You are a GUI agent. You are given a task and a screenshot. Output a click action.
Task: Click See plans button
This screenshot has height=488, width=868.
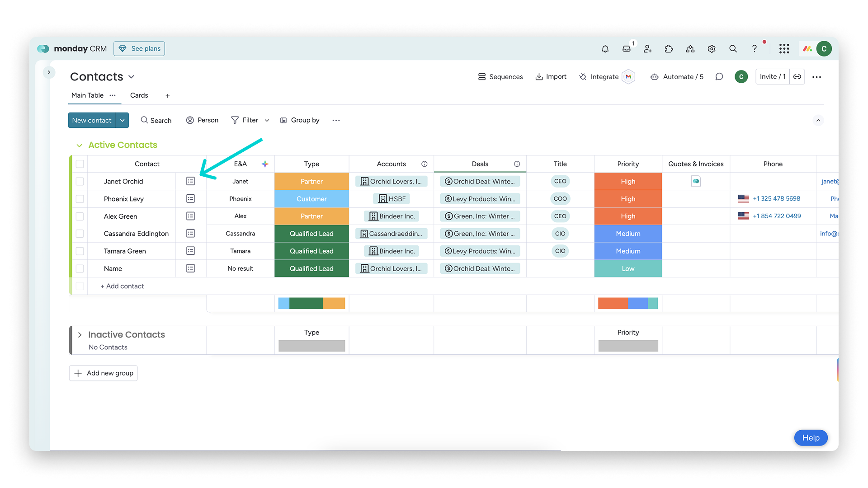139,49
